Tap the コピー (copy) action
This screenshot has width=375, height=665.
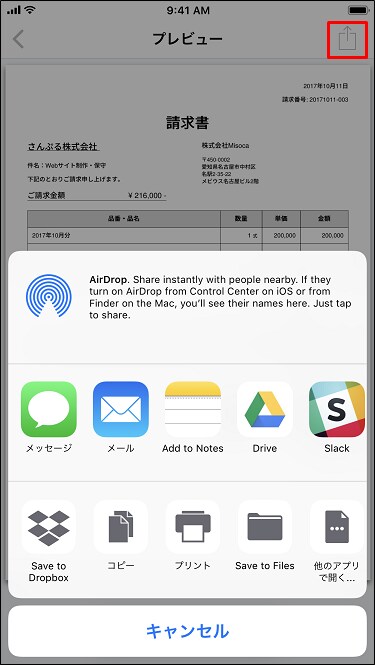pyautogui.click(x=121, y=527)
